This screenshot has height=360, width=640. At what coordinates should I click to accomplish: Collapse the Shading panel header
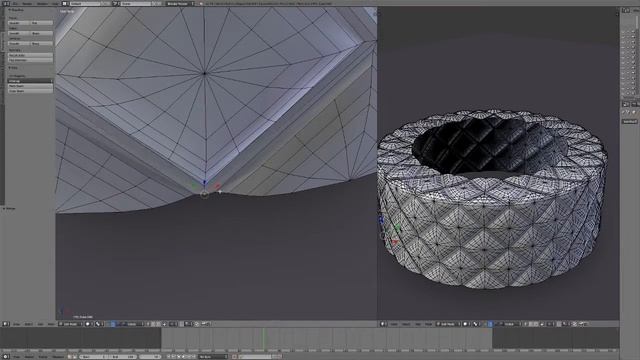(x=16, y=10)
